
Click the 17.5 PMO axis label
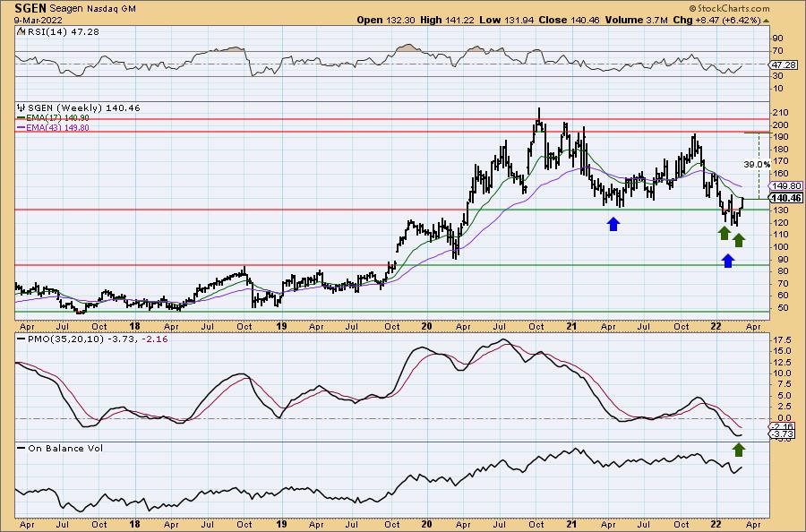[x=781, y=340]
